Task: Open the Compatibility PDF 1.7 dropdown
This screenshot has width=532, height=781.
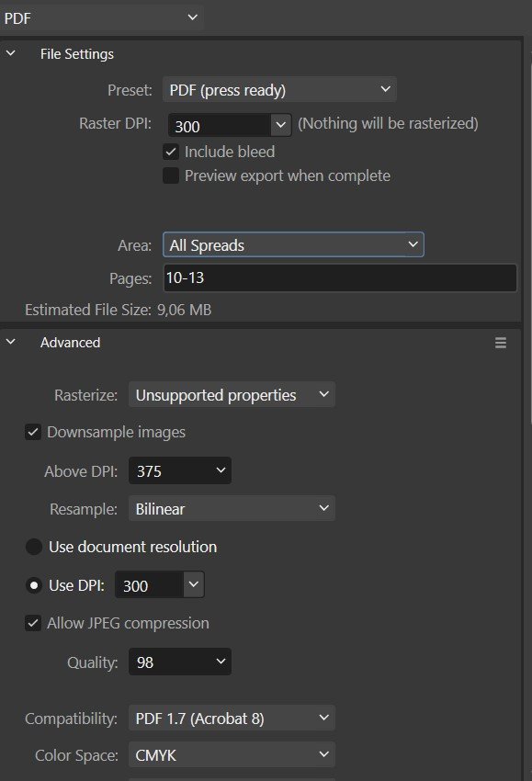Action: pos(232,719)
